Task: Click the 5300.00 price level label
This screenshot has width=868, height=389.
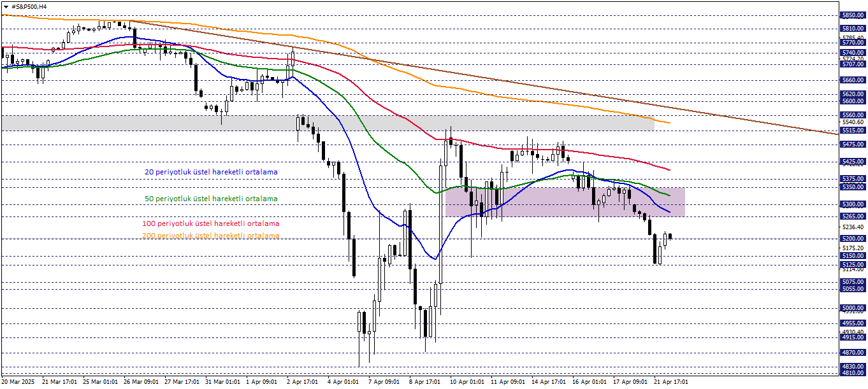Action: point(853,204)
